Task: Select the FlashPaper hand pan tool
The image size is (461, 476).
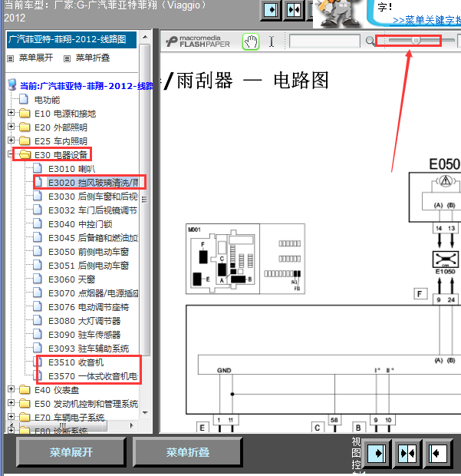Action: coord(251,41)
